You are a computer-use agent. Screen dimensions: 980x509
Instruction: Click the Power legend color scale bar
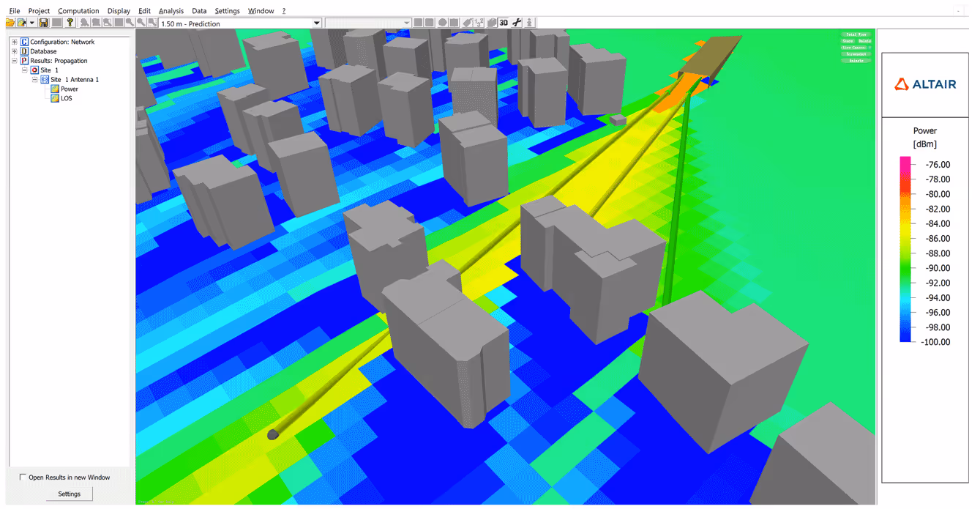905,250
